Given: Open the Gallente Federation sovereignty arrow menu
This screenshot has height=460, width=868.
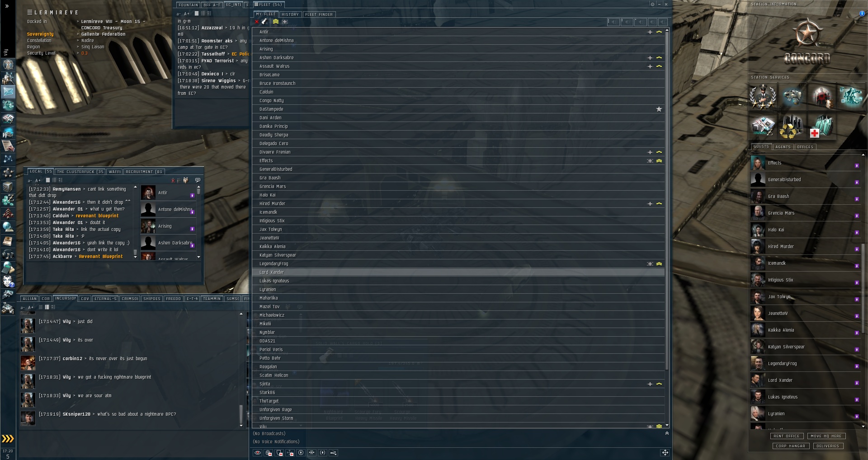Looking at the screenshot, I should pyautogui.click(x=78, y=34).
